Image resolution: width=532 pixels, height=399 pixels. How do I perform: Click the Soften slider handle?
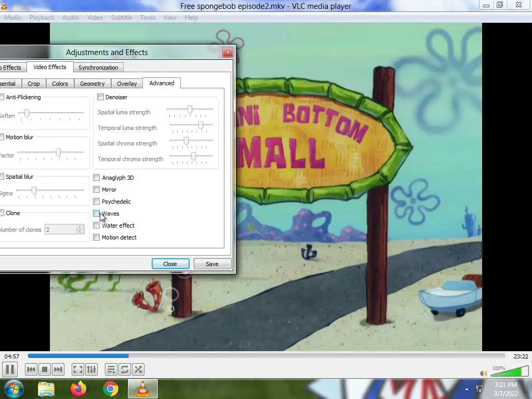(26, 113)
